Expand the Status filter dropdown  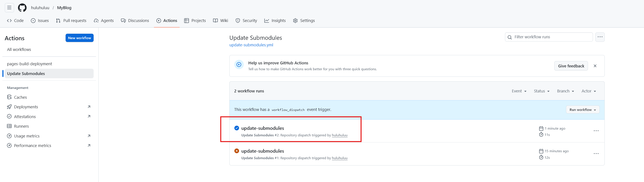pyautogui.click(x=541, y=91)
